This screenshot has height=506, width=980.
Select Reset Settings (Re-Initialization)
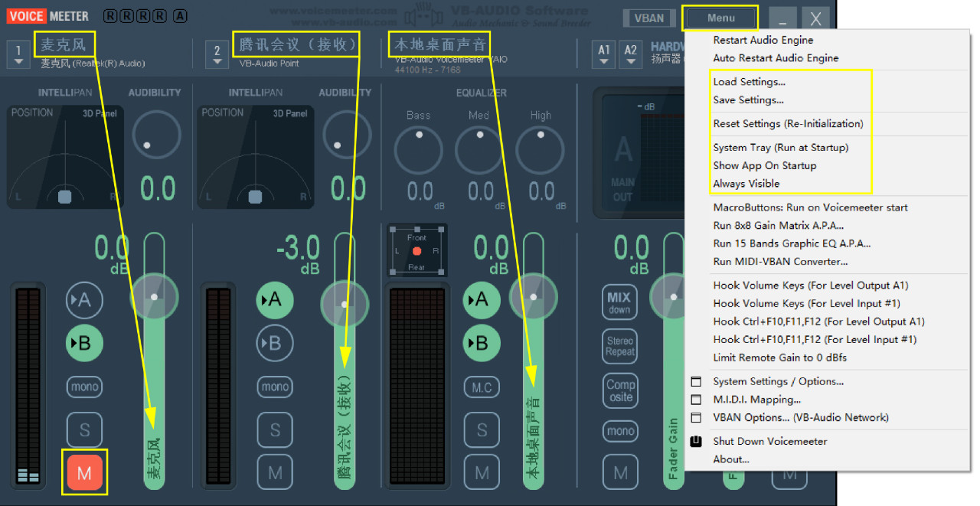788,124
